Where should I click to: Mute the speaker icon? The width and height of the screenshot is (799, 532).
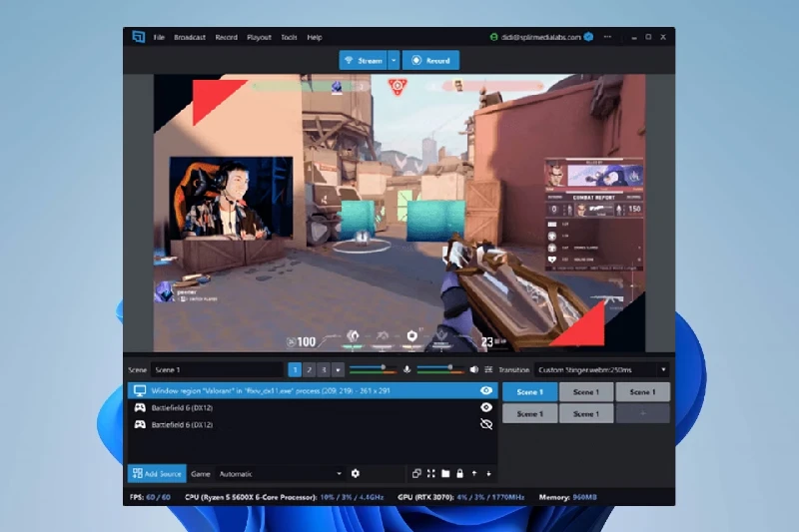point(473,369)
